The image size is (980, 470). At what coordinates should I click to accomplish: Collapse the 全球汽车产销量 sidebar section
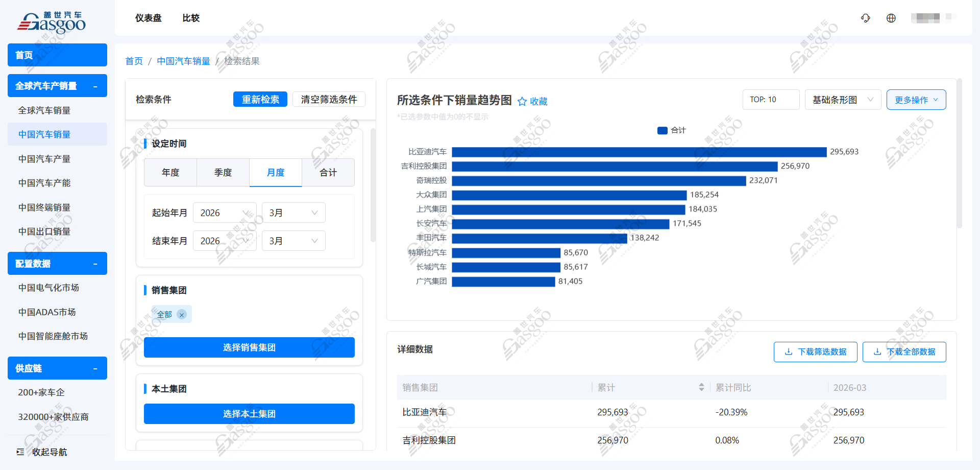95,86
